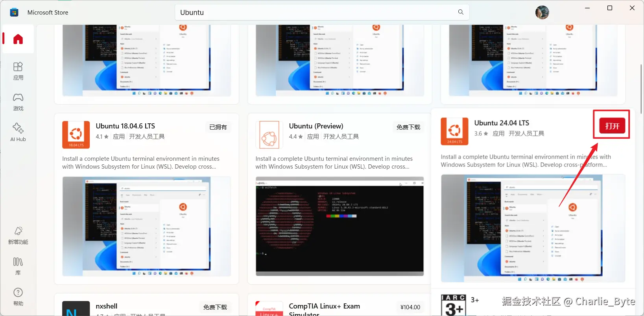View Ubuntu 18.04.6 LTS screenshot thumbnail
The image size is (644, 316).
tap(146, 227)
